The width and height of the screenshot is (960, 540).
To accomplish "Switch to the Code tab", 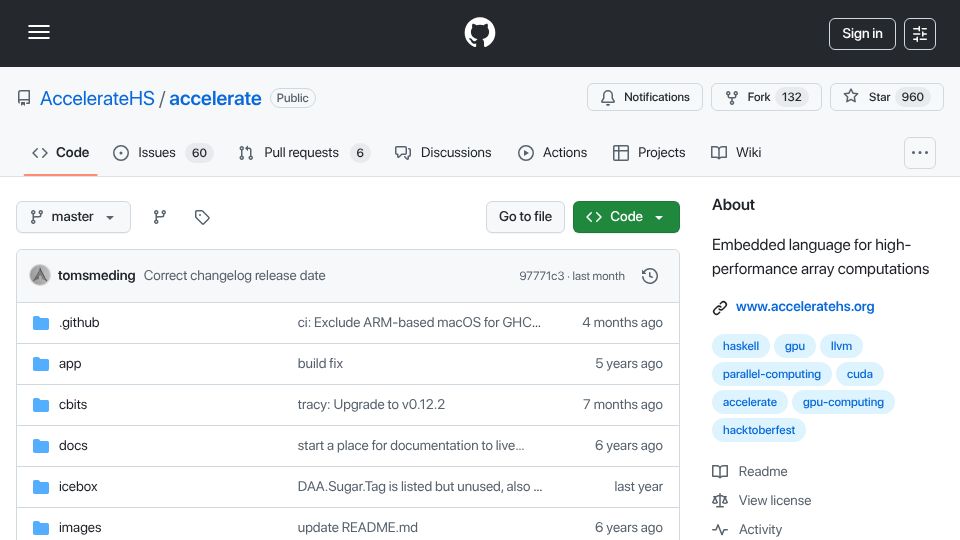I will coord(61,152).
